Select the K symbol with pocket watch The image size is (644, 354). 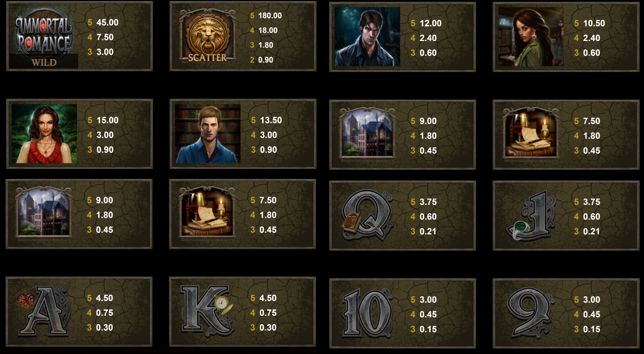pos(207,311)
